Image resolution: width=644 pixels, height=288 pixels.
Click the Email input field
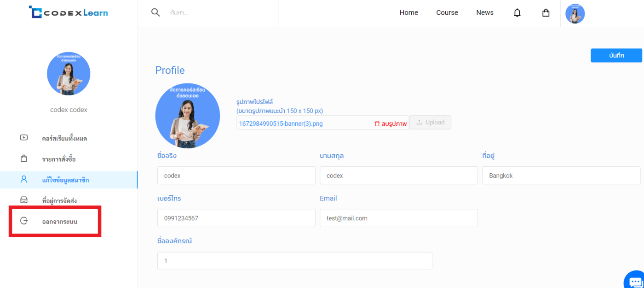click(x=398, y=218)
